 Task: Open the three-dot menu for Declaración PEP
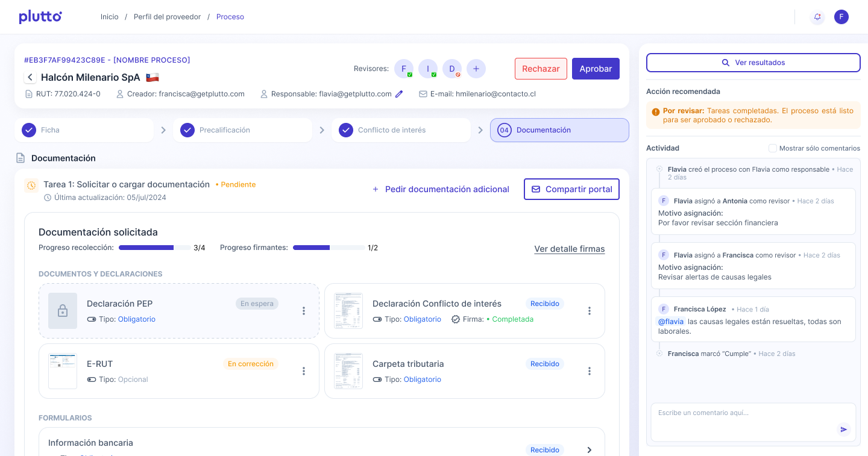304,311
